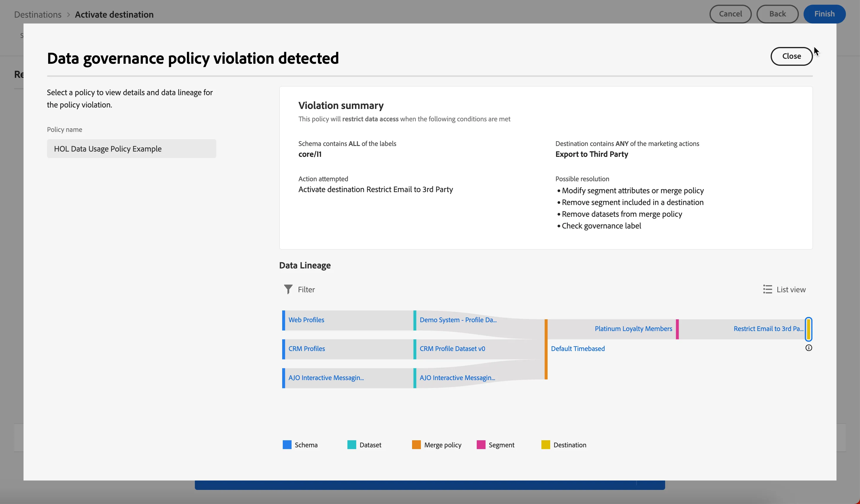This screenshot has width=860, height=504.
Task: Click 'Check governance label' resolution text
Action: pyautogui.click(x=601, y=226)
